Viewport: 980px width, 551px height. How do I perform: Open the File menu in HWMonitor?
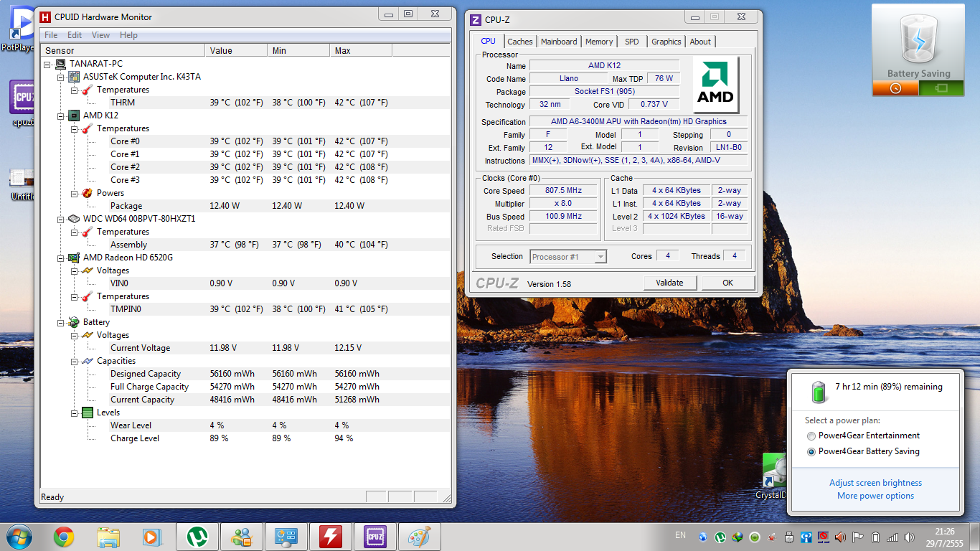coord(51,35)
